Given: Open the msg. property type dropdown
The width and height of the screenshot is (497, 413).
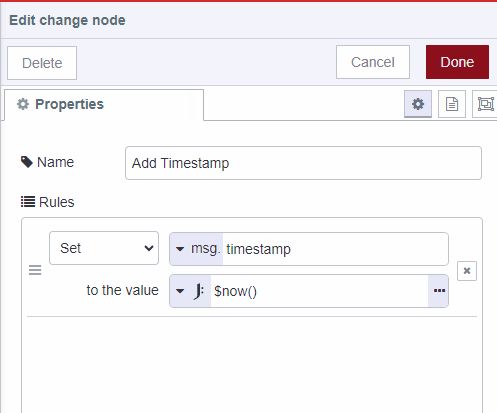Looking at the screenshot, I should pos(196,249).
